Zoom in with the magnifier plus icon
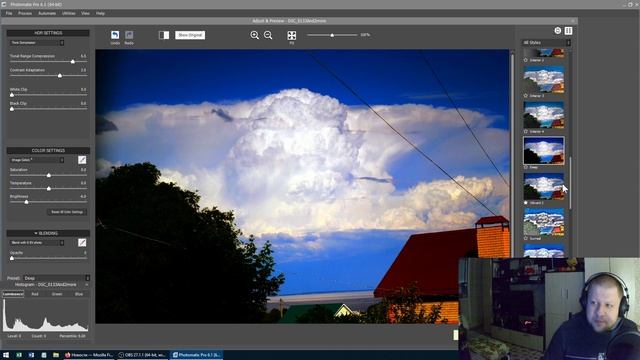This screenshot has width=640, height=360. 255,35
